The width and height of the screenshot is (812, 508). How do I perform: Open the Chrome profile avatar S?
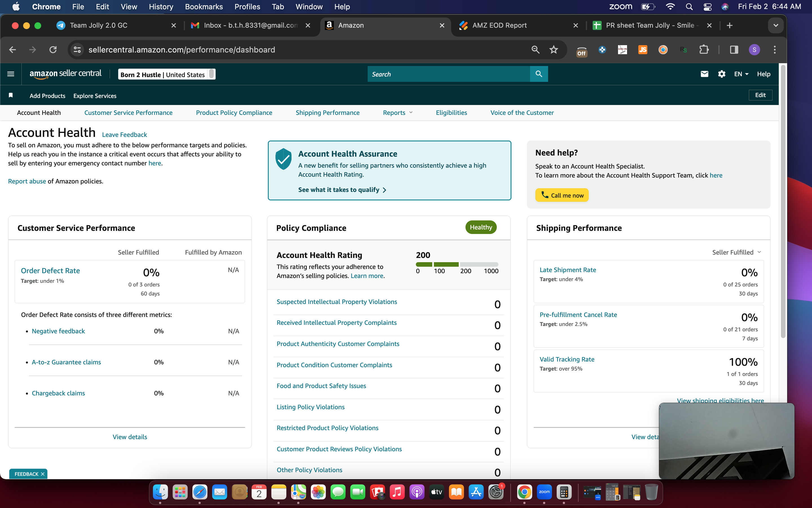point(754,50)
